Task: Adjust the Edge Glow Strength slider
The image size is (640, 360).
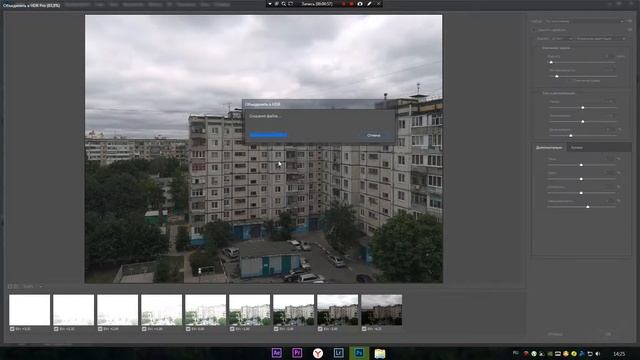Action: coord(557,76)
